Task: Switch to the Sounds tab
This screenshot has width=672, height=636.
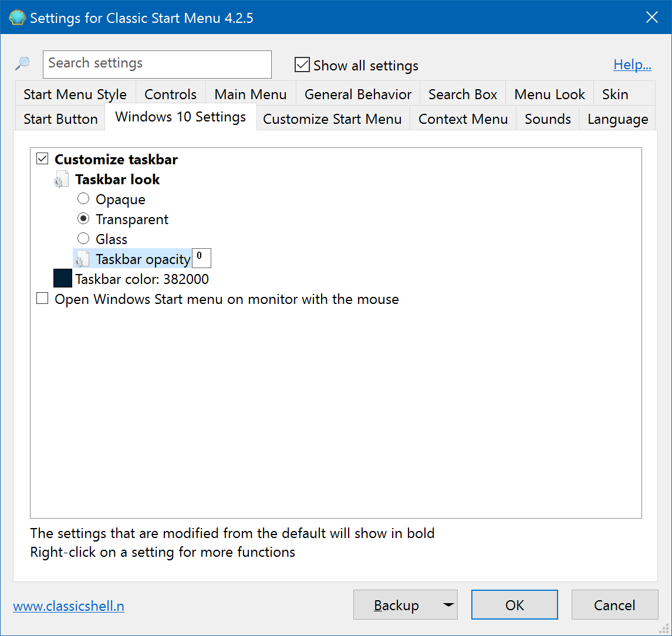Action: pyautogui.click(x=548, y=119)
